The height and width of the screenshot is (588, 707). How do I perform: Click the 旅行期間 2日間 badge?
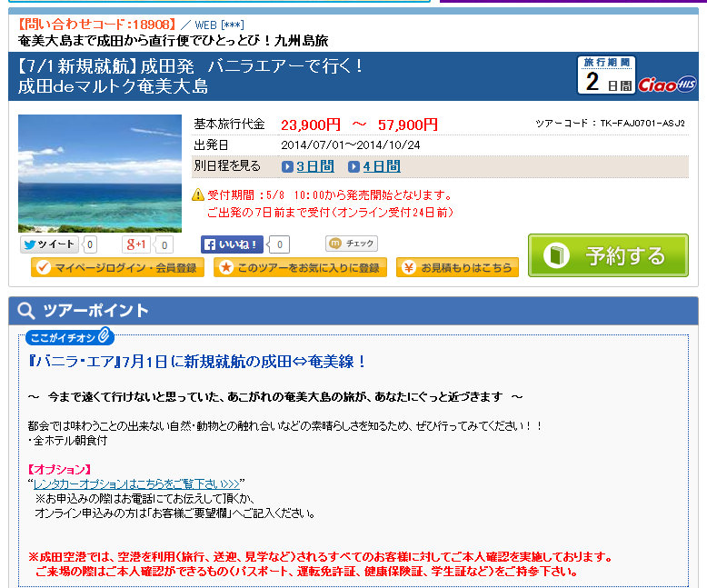click(x=606, y=75)
